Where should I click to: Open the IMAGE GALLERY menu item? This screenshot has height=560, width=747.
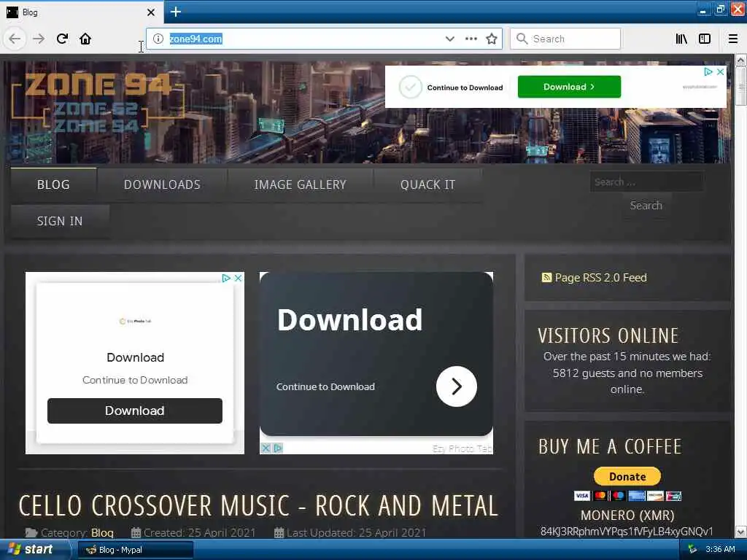300,184
